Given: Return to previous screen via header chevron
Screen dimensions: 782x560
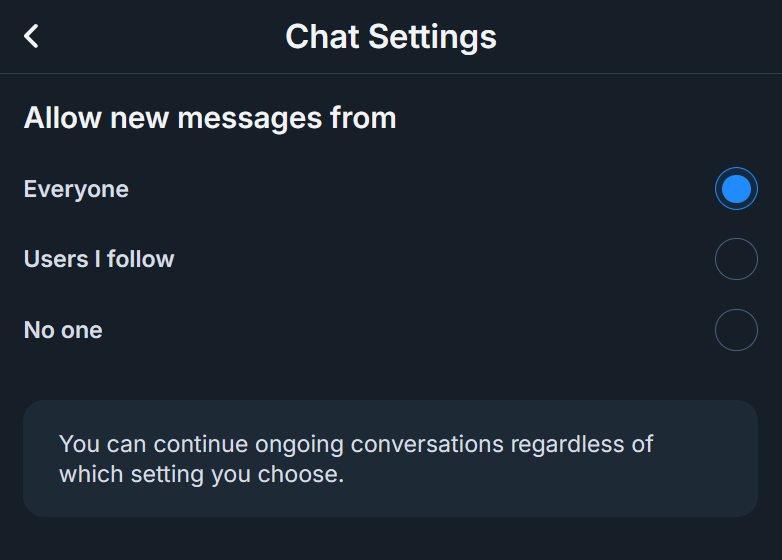Looking at the screenshot, I should click(32, 37).
